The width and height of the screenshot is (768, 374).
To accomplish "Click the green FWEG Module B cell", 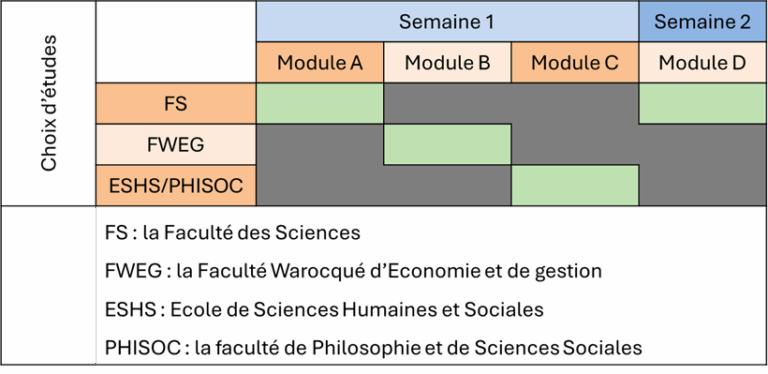I will [x=447, y=144].
